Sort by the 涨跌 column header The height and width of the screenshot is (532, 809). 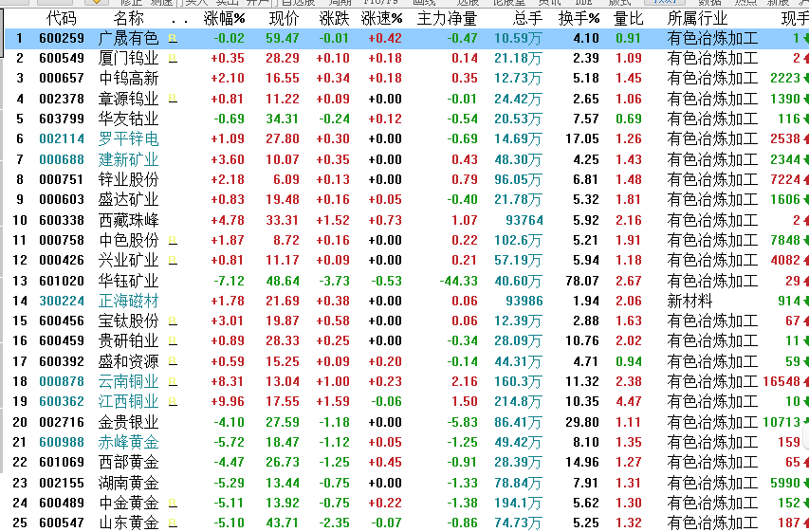(334, 19)
